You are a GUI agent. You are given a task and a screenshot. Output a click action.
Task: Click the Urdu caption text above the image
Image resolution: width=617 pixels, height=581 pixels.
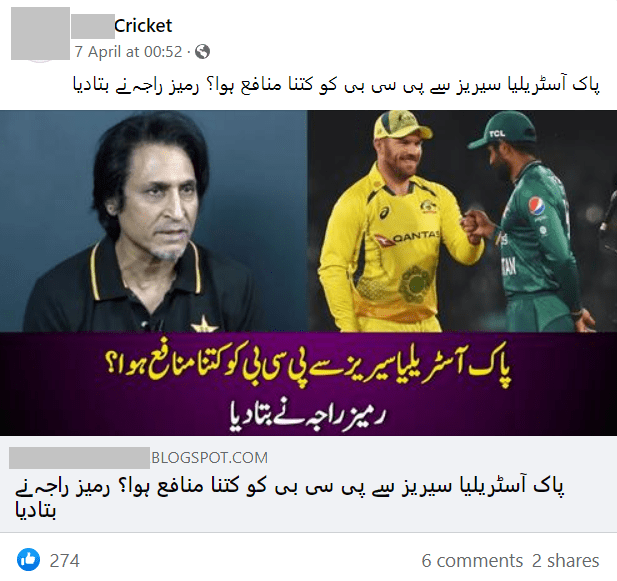336,85
